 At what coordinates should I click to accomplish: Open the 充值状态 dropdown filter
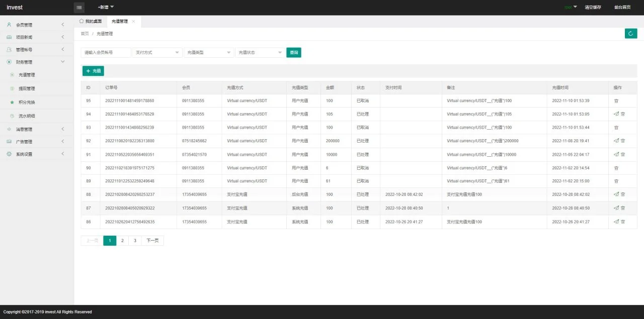click(260, 53)
